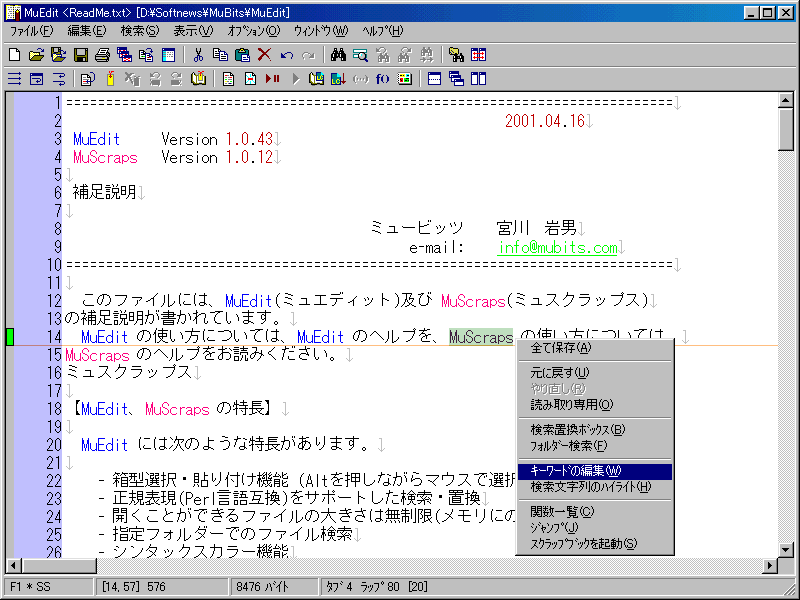Click the vertical scrollbar up arrow

tap(786, 100)
